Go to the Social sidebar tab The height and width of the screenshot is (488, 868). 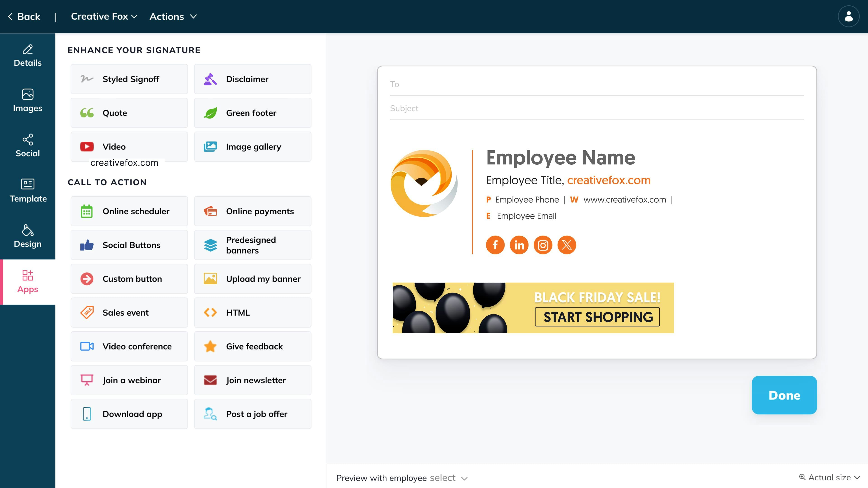click(28, 146)
